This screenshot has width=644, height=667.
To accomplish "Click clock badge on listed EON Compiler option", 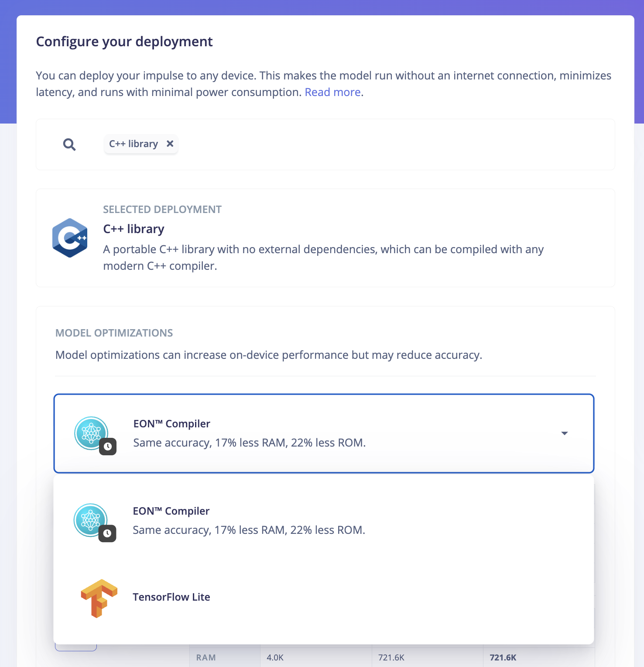I will point(107,533).
